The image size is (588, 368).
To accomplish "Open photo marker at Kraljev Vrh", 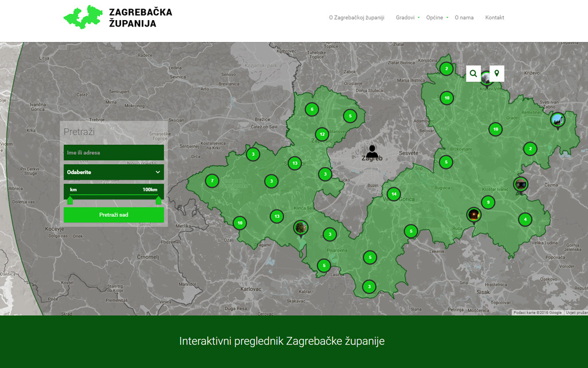I will [487, 79].
